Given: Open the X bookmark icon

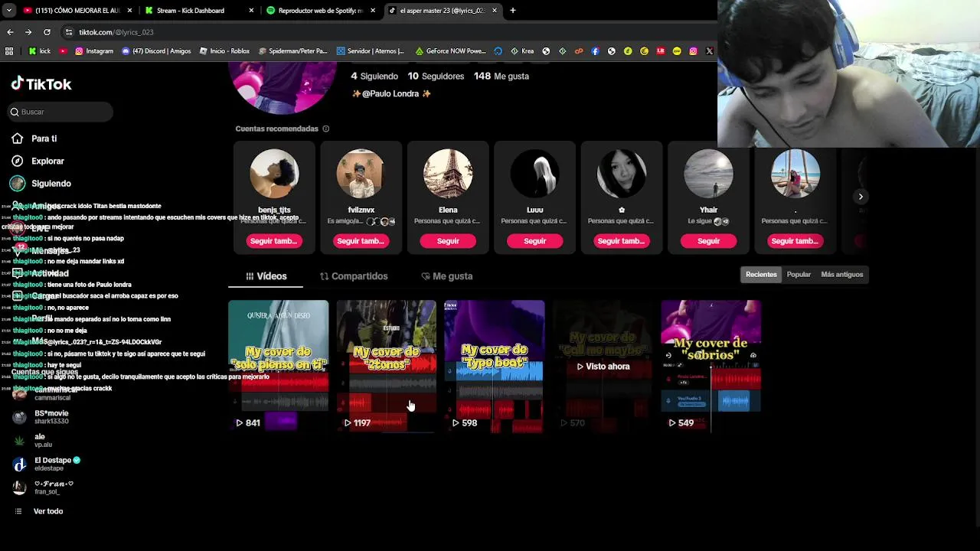Looking at the screenshot, I should coord(709,51).
